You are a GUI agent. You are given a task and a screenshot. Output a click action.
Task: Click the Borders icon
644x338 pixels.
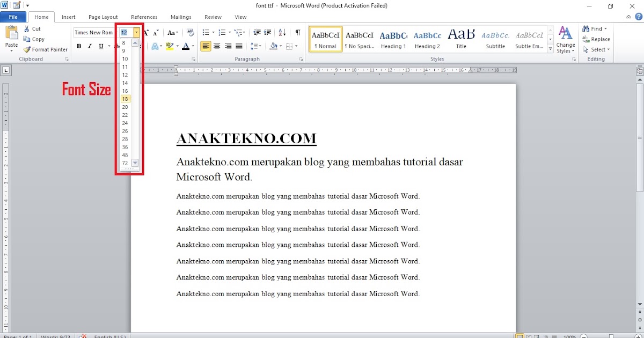289,46
